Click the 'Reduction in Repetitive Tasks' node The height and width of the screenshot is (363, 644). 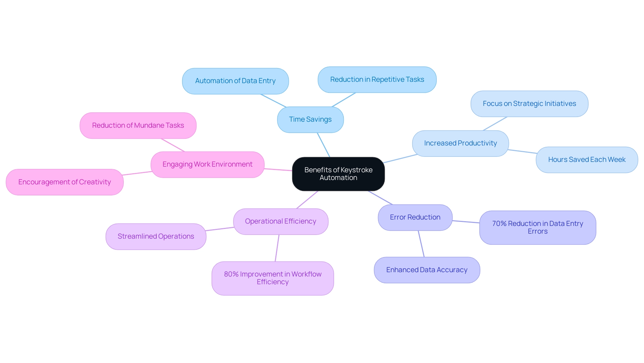[377, 79]
